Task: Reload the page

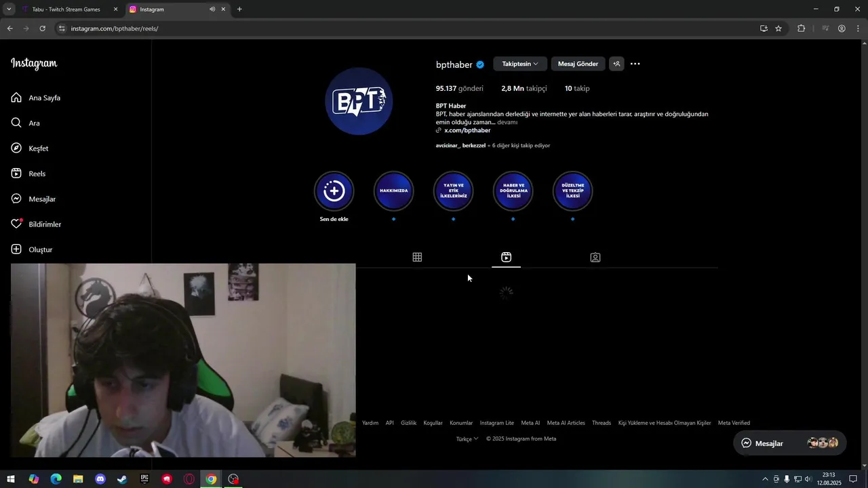Action: [x=42, y=28]
